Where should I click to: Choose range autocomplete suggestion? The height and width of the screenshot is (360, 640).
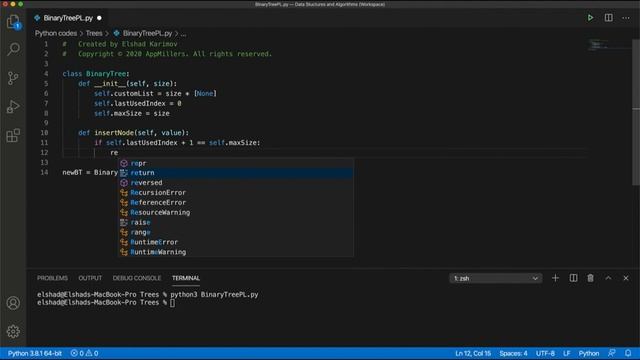[x=236, y=232]
